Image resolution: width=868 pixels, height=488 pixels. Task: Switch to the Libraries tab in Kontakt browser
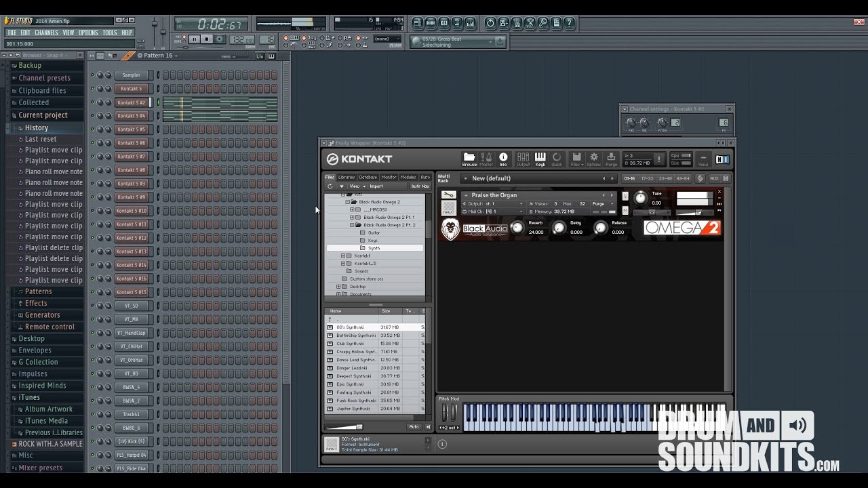[347, 178]
